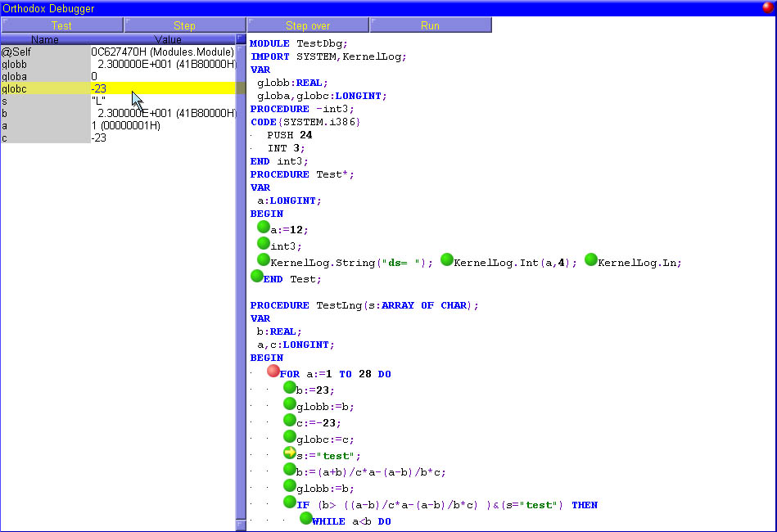Toggle the green marker beside a:=12
Screen dimensions: 777x532
pyautogui.click(x=263, y=227)
